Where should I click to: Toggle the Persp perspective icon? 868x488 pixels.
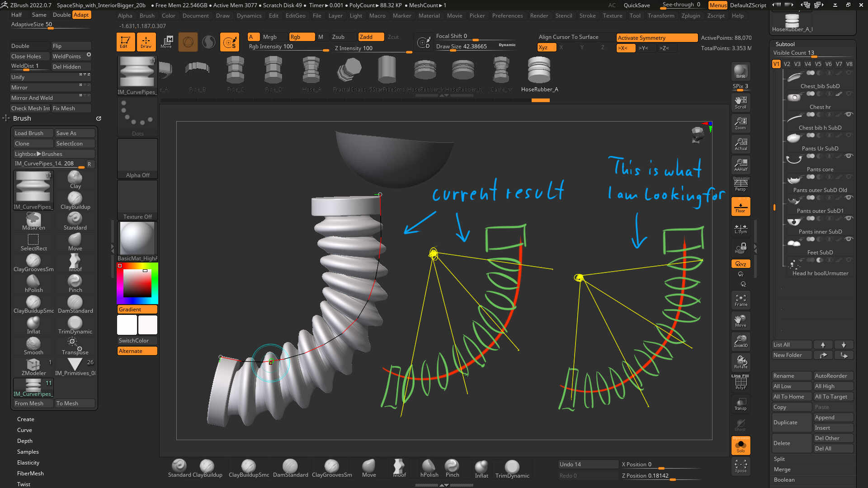[x=741, y=184]
